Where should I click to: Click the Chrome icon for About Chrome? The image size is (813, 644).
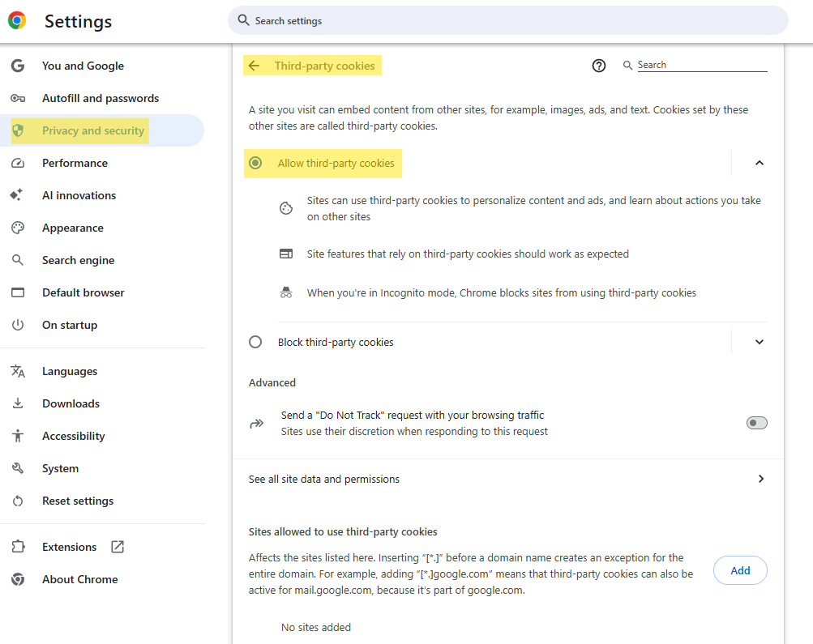18,579
